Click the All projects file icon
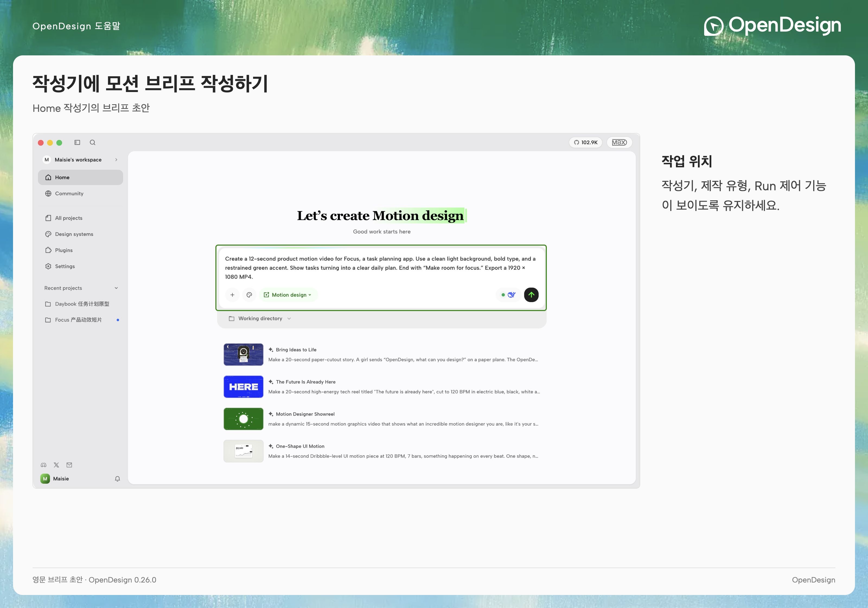Viewport: 868px width, 608px height. (x=48, y=218)
